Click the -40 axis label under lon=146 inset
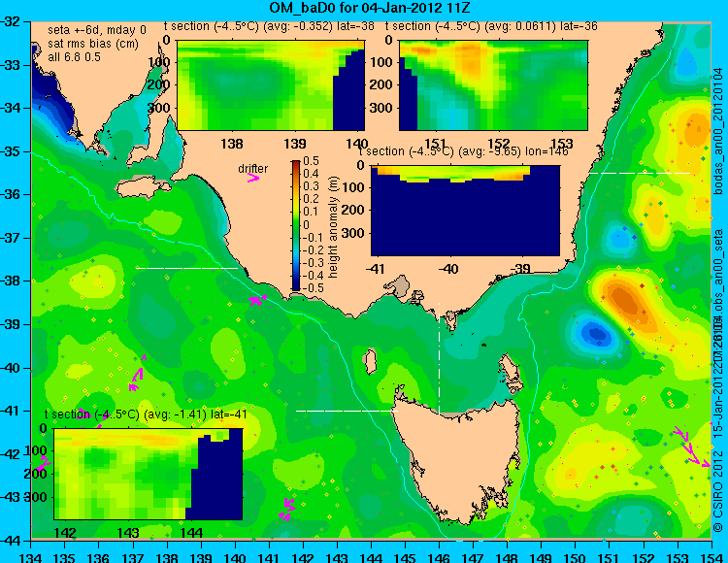This screenshot has height=563, width=728. tap(448, 268)
